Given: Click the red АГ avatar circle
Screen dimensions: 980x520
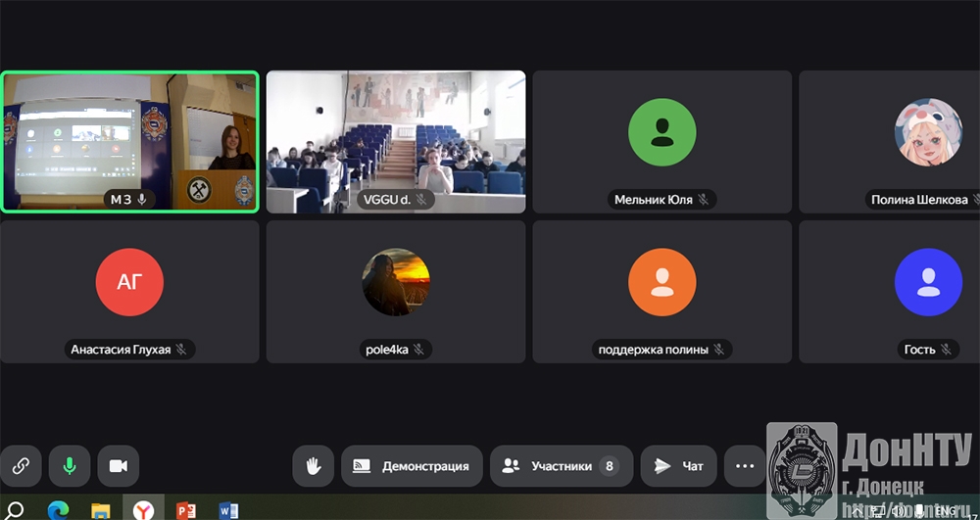Looking at the screenshot, I should pyautogui.click(x=129, y=282).
